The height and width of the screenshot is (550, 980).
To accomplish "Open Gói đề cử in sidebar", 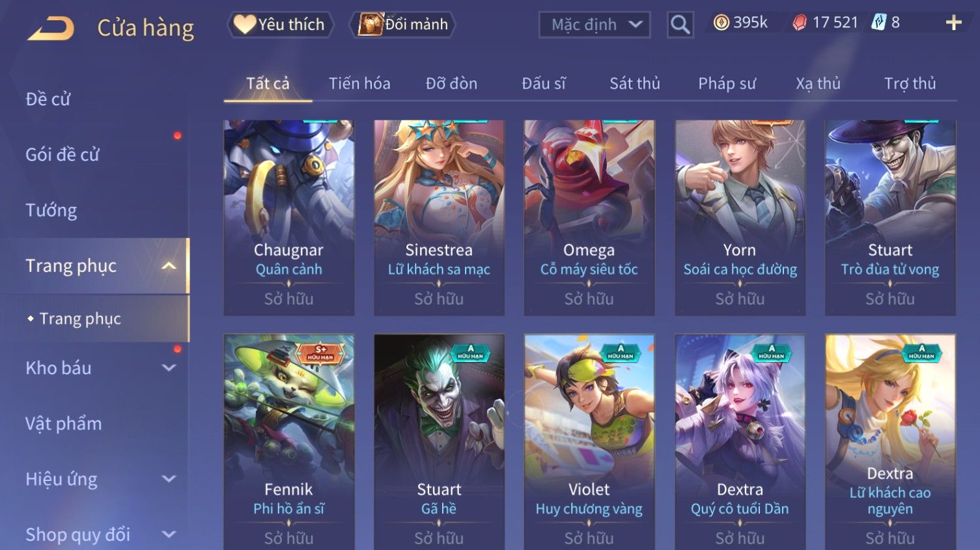I will click(63, 155).
